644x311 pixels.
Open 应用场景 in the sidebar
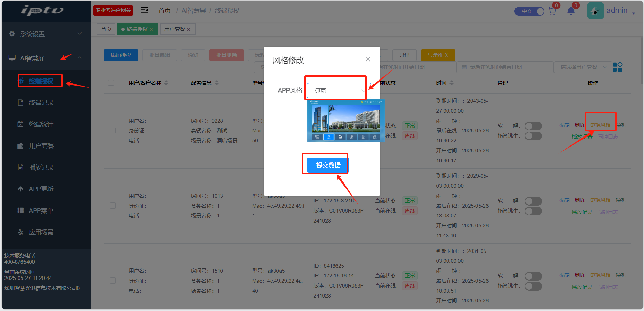pos(41,232)
